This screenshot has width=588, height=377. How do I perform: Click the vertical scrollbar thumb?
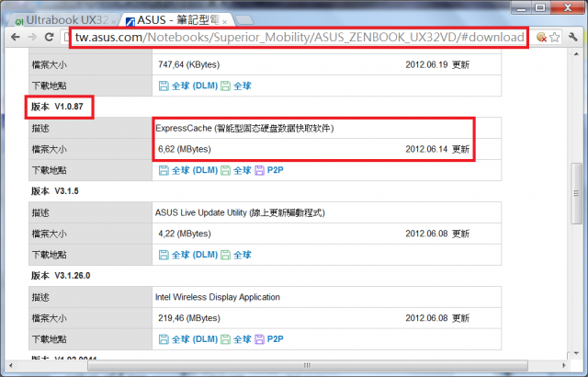(576, 194)
